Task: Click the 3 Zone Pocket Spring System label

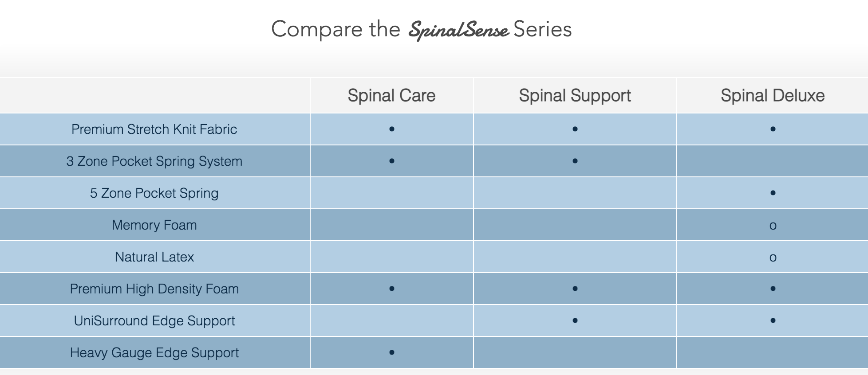Action: [154, 161]
